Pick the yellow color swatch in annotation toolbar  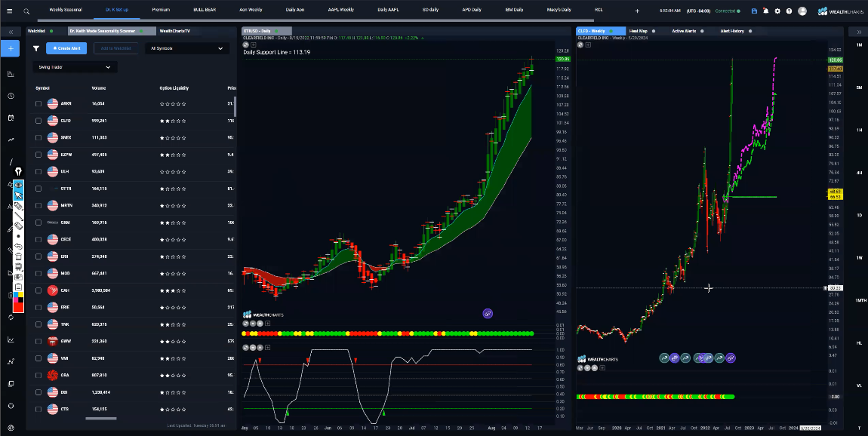[21, 296]
